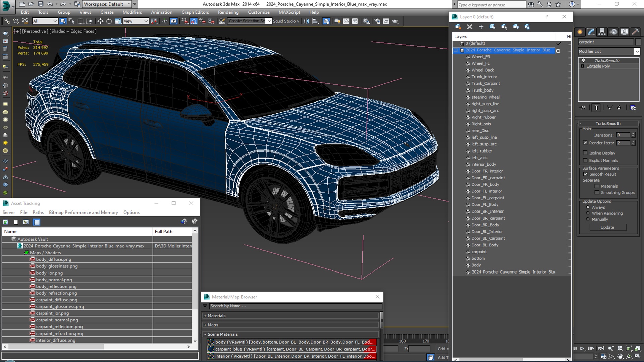Expand Maps group in Material/Map Browser
This screenshot has width=644, height=362.
coord(205,325)
